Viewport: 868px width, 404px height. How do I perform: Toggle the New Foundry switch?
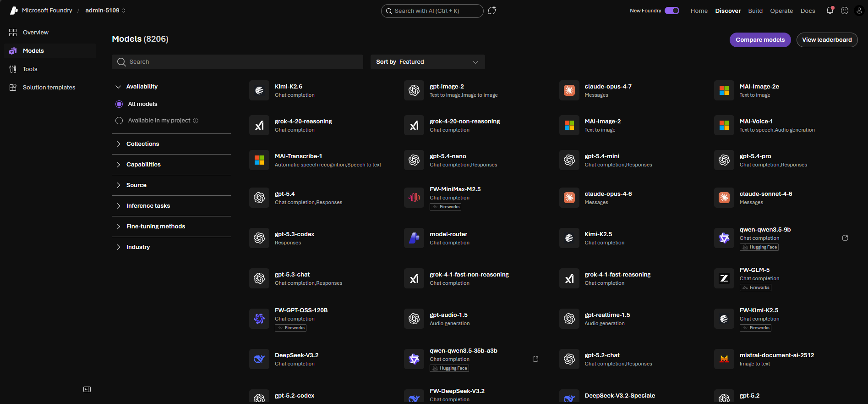(672, 11)
